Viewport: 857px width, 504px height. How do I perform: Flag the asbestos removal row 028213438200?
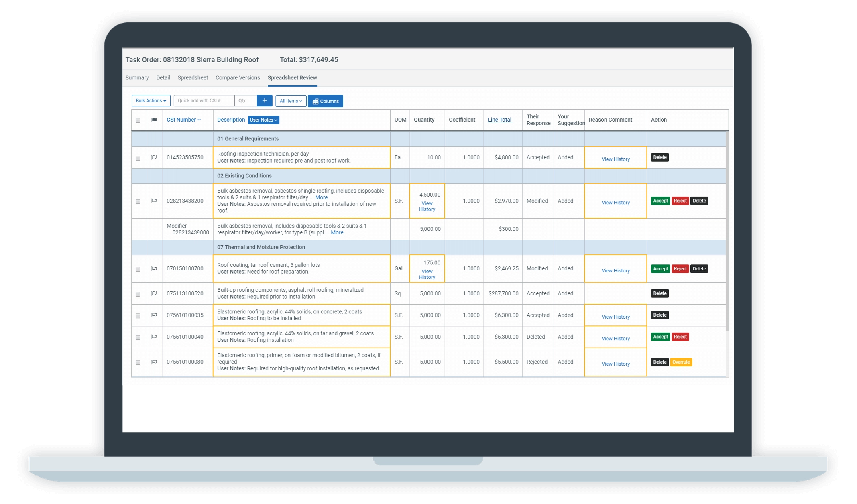coord(154,201)
